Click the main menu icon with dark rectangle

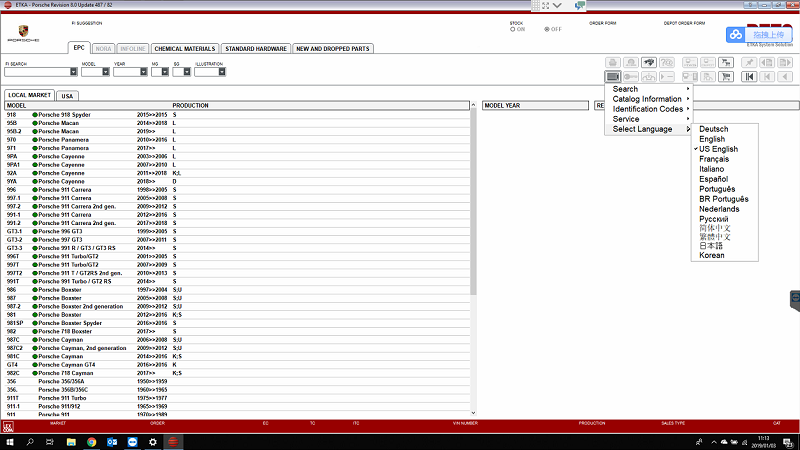[613, 77]
